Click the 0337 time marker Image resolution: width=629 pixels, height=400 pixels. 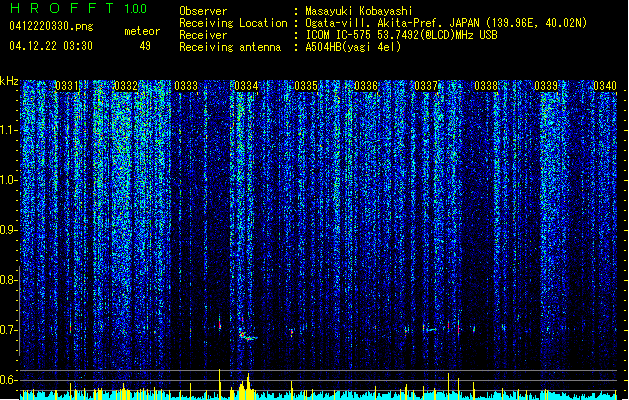click(426, 86)
